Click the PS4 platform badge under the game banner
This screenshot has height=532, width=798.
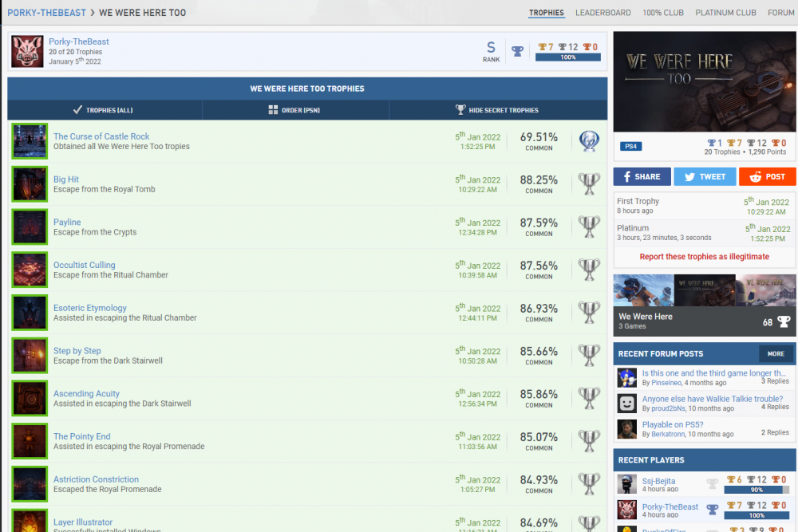pos(630,146)
